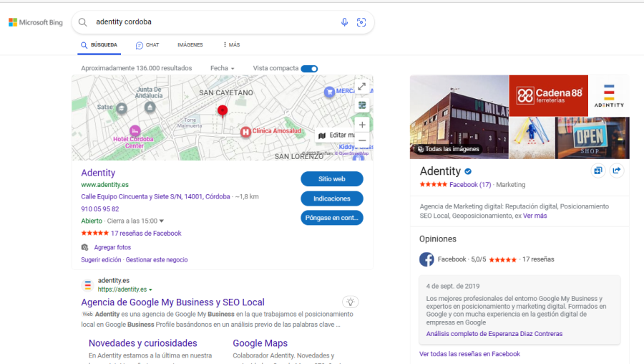Expand opening hours next to Cierra a las 15:00
The height and width of the screenshot is (364, 644).
(162, 221)
